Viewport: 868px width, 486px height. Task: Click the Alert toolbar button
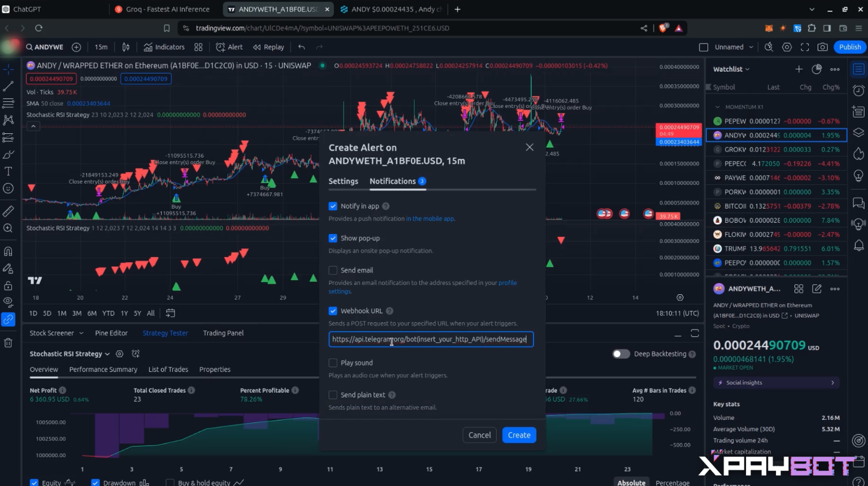point(229,47)
